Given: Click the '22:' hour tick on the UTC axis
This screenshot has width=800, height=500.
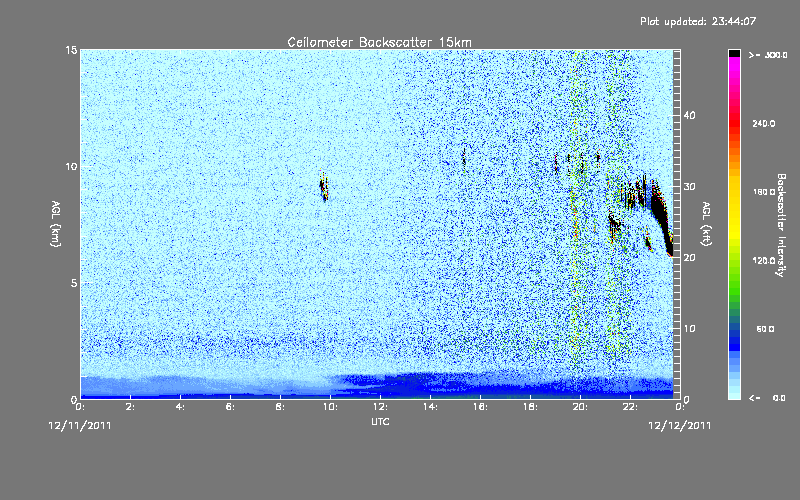Looking at the screenshot, I should tap(630, 407).
